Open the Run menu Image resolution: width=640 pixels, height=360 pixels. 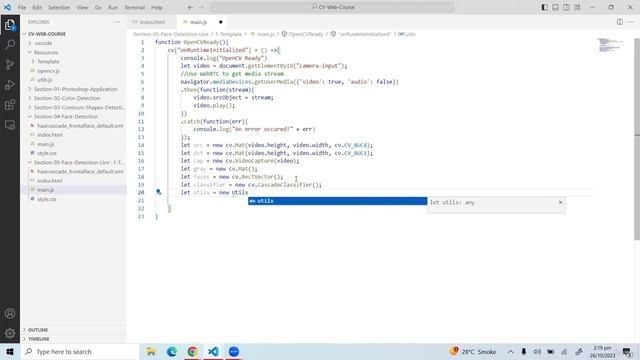coord(113,7)
